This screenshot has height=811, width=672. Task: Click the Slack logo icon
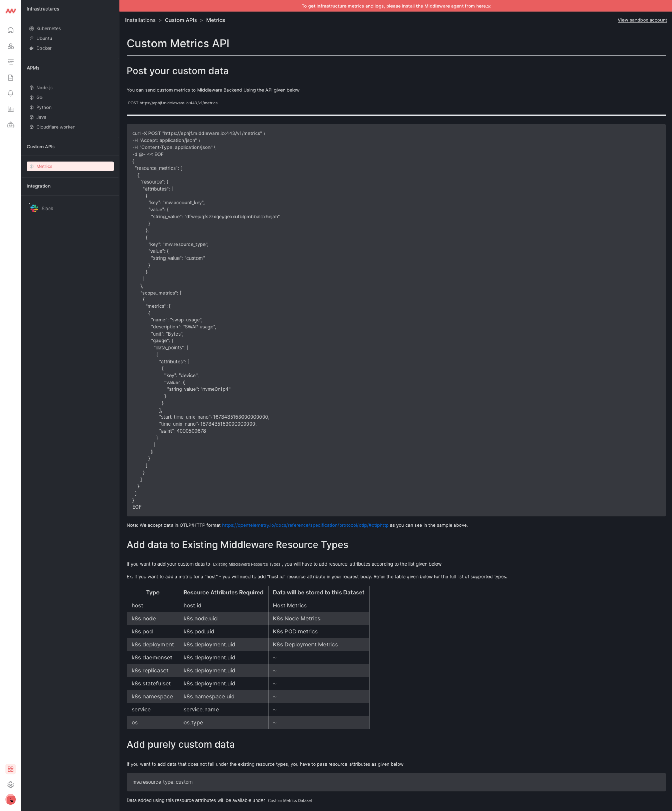coord(34,209)
